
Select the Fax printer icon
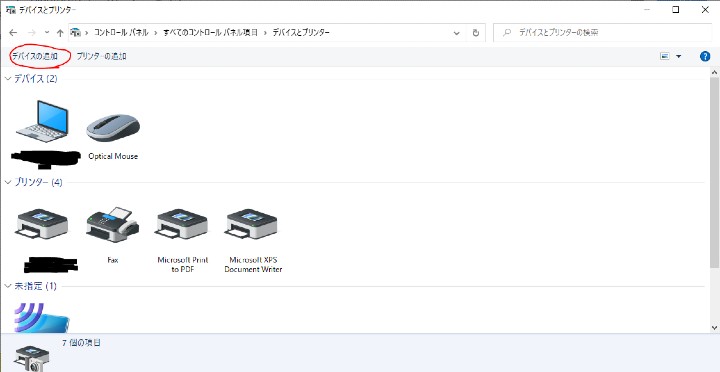113,225
